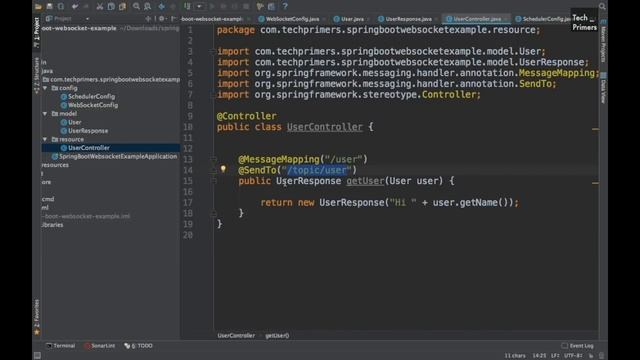Click the Save All toolbar icon

(x=49, y=7)
